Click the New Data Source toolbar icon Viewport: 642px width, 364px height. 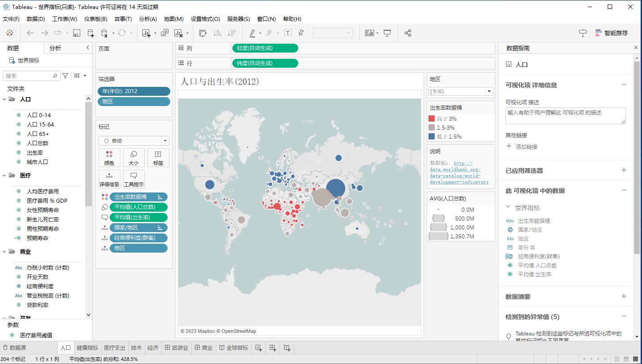click(91, 33)
